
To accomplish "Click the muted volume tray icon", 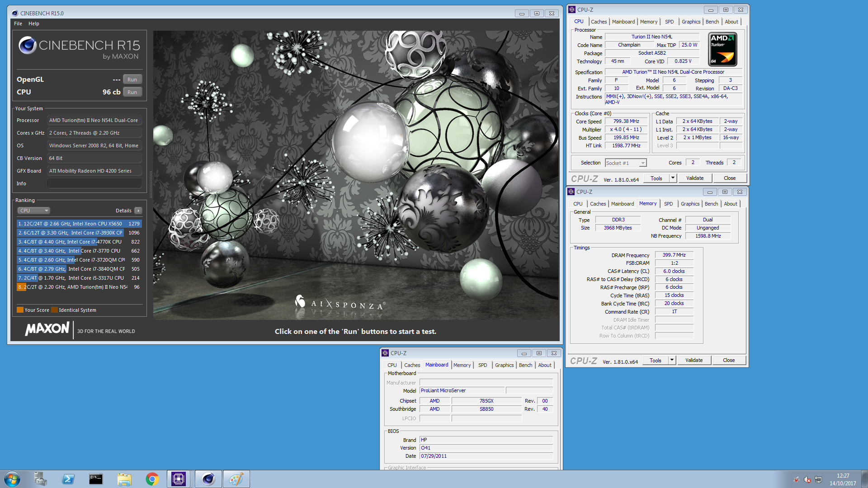I will (x=807, y=479).
